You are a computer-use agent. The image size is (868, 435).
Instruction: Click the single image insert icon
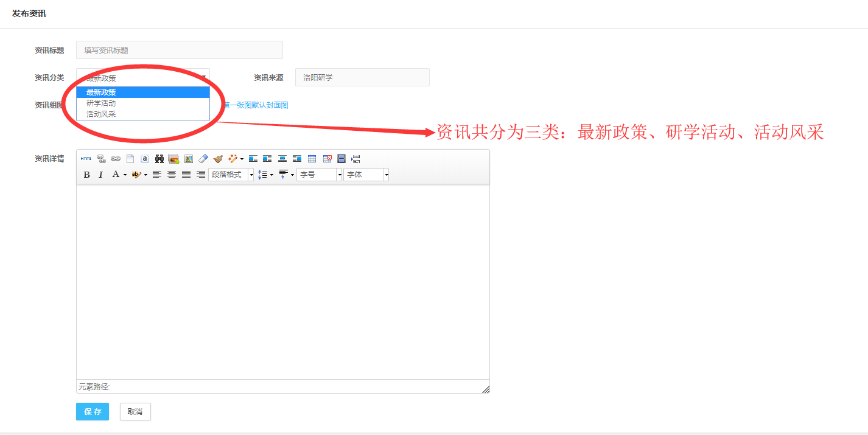[x=189, y=159]
